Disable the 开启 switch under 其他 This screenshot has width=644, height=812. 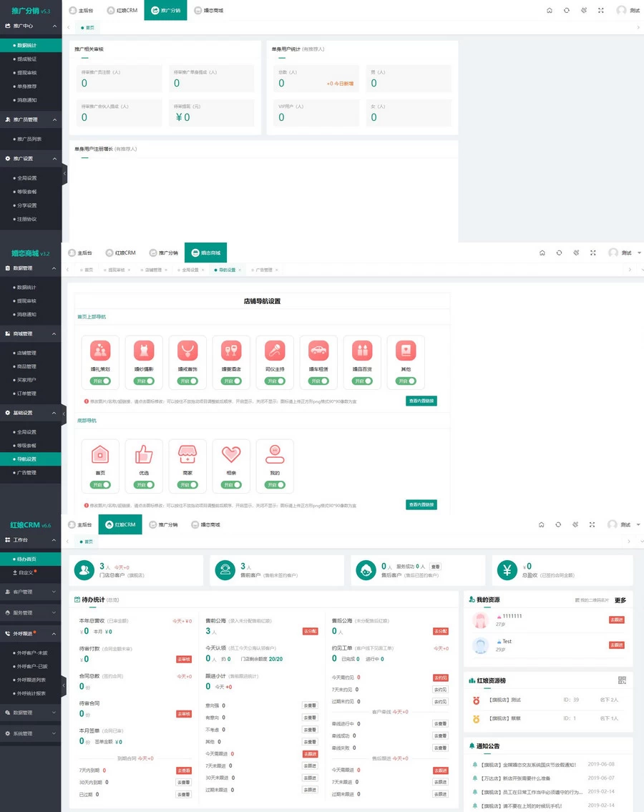click(406, 381)
